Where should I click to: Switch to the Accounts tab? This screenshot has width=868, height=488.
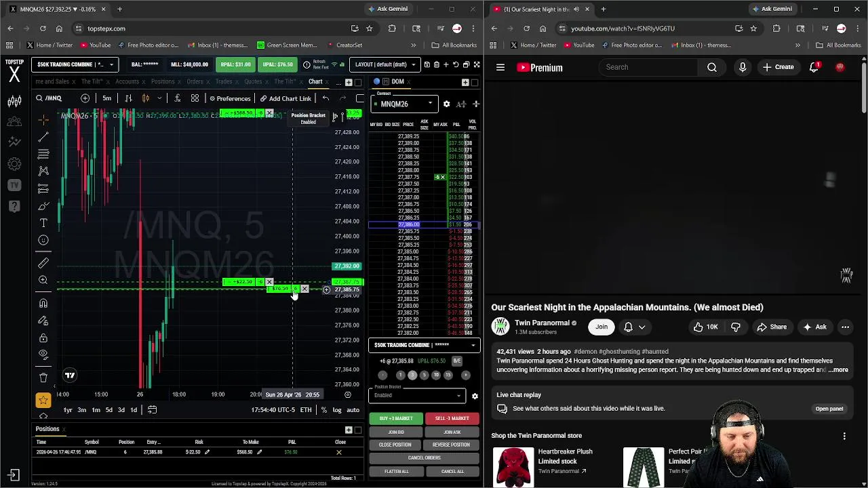[x=127, y=81]
